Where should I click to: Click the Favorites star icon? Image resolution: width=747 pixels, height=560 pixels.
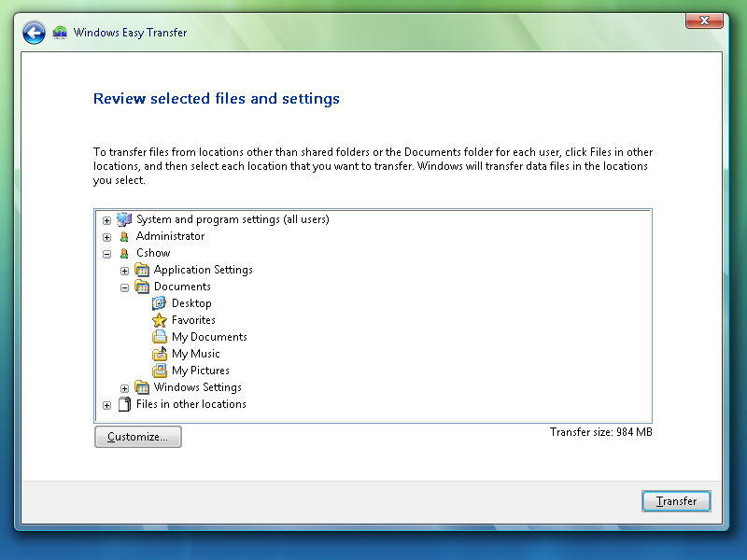[x=159, y=320]
